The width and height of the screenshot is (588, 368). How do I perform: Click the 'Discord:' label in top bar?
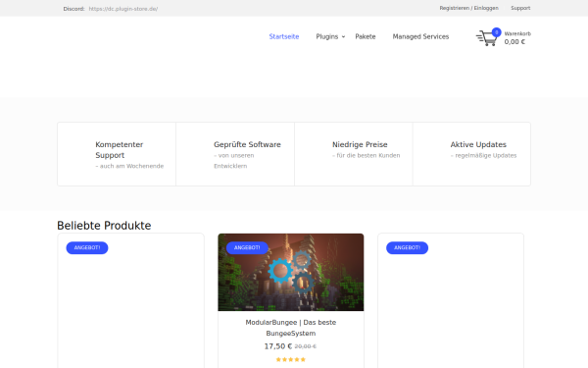pyautogui.click(x=73, y=9)
